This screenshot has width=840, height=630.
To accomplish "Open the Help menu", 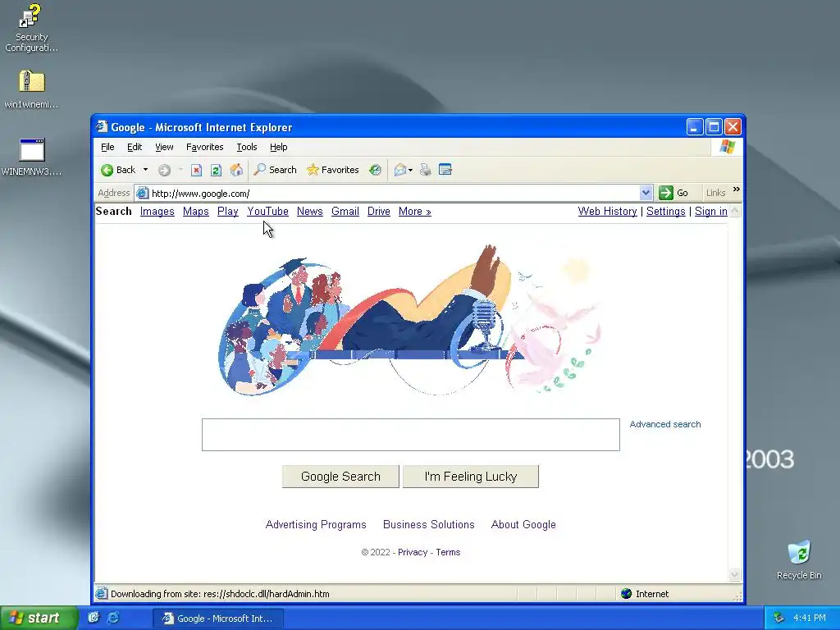I will point(279,147).
